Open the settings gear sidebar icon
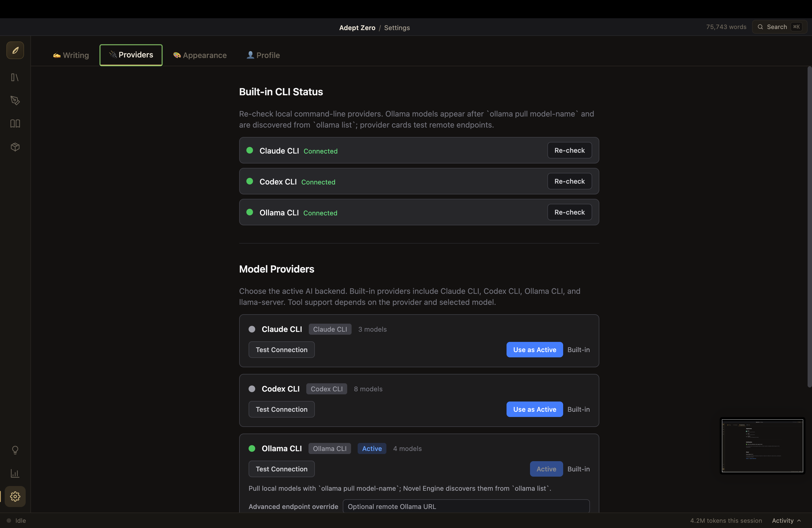812x528 pixels. tap(15, 497)
